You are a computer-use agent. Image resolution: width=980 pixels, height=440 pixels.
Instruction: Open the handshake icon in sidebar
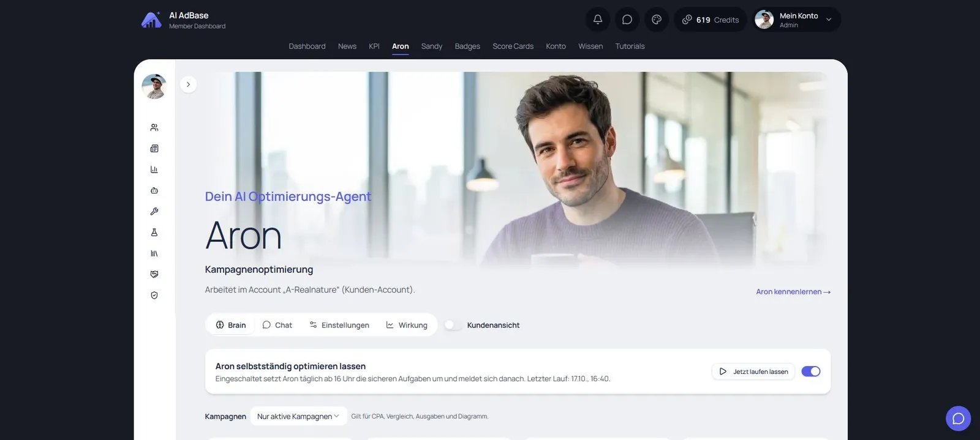154,274
